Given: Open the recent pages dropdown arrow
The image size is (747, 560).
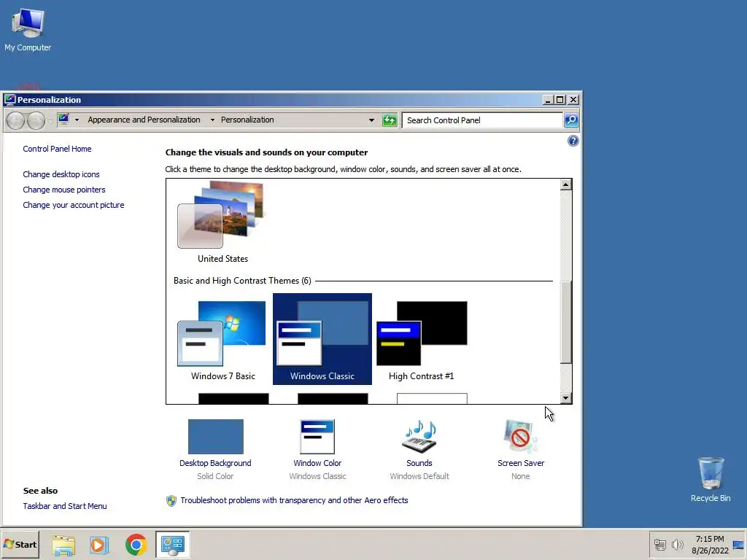Looking at the screenshot, I should [x=50, y=121].
